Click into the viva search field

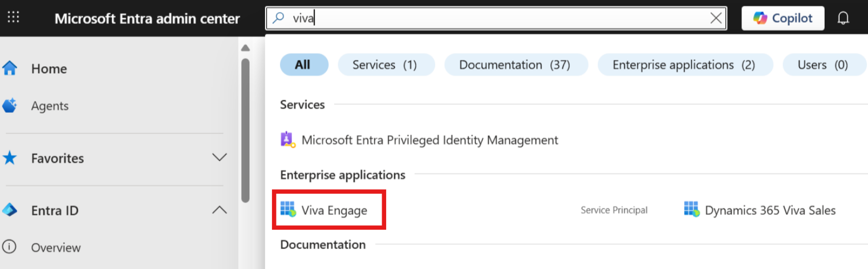click(x=490, y=18)
